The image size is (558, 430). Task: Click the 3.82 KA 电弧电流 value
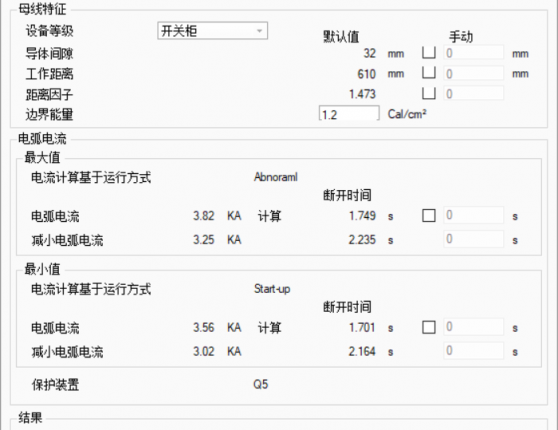point(204,216)
